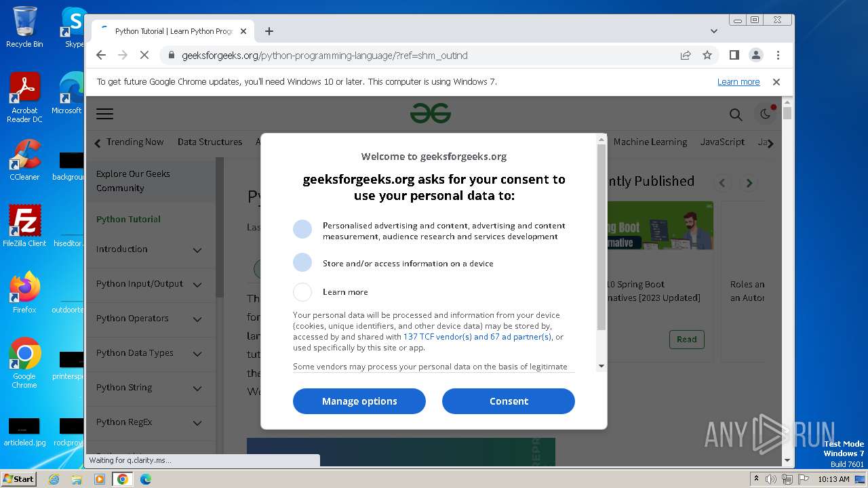Stop page loading button
The width and height of the screenshot is (868, 488).
click(144, 56)
